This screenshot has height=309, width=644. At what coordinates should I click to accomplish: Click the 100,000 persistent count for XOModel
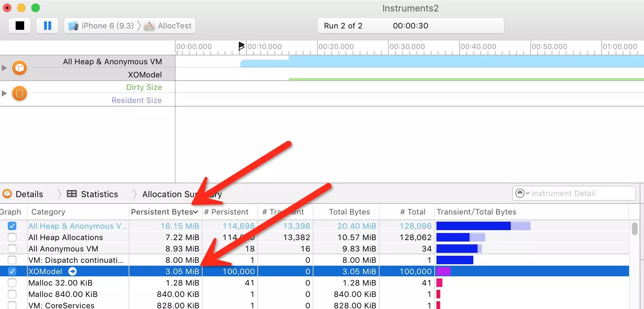point(239,271)
